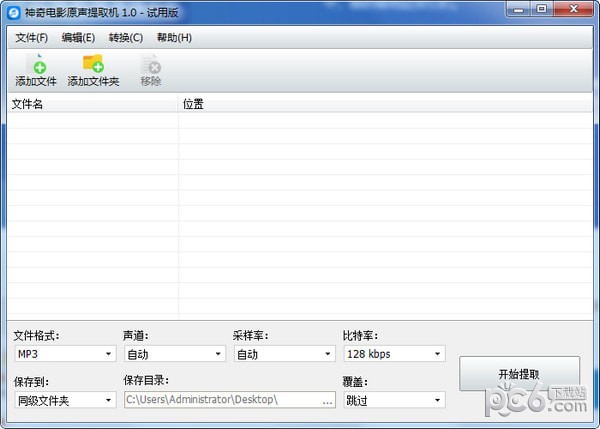Screen dimensions: 600x429
Task: Open the 编辑(E) menu
Action: [x=78, y=38]
